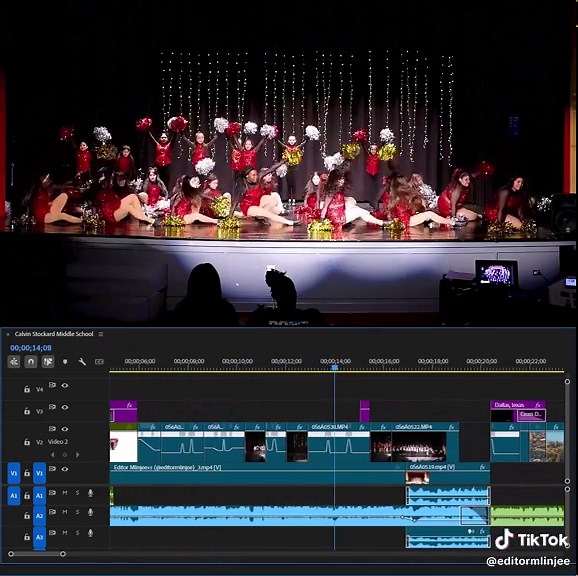Toggle lock on audio track A2
578x576 pixels.
point(27,516)
